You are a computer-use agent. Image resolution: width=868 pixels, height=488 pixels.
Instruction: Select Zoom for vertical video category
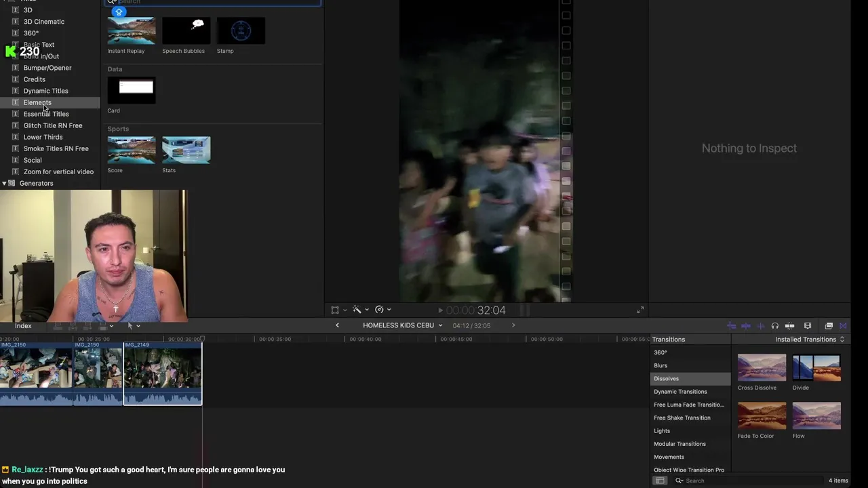click(58, 171)
